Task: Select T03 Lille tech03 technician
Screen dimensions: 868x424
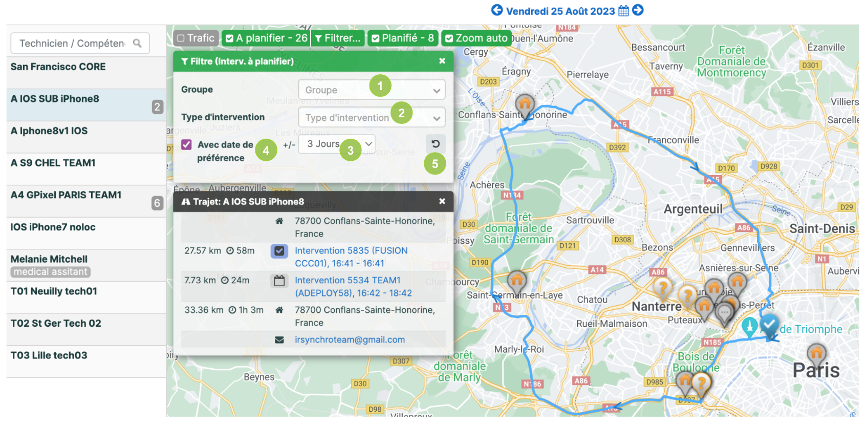Action: (86, 362)
